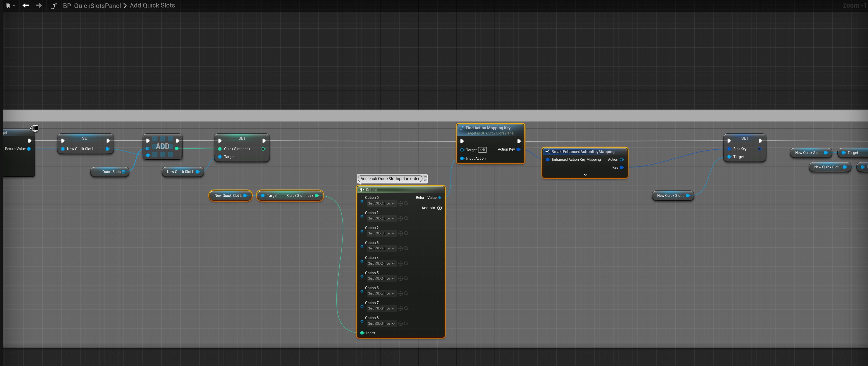This screenshot has height=366, width=868.
Task: Click the Find Action Mapping Key node title
Action: pyautogui.click(x=488, y=128)
